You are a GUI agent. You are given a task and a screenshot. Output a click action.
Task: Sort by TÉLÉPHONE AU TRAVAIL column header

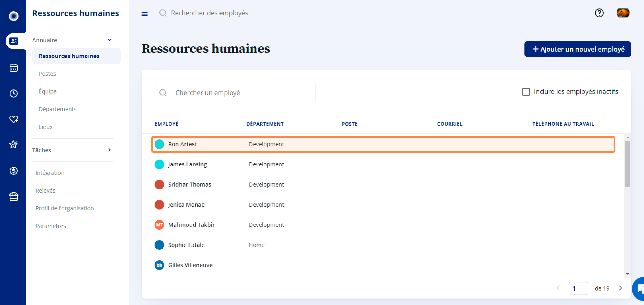563,124
